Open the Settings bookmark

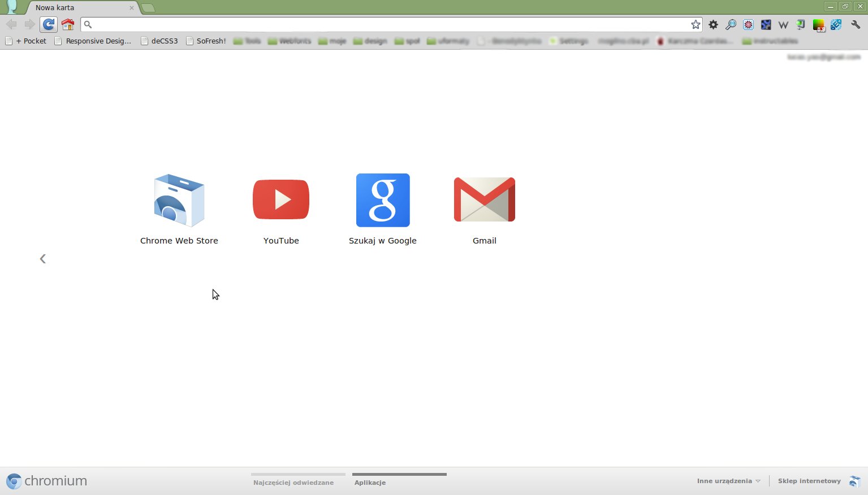(x=569, y=41)
